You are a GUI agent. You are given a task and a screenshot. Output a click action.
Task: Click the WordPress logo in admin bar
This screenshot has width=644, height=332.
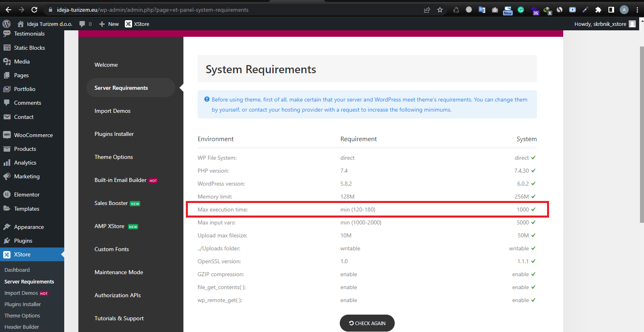pos(6,24)
